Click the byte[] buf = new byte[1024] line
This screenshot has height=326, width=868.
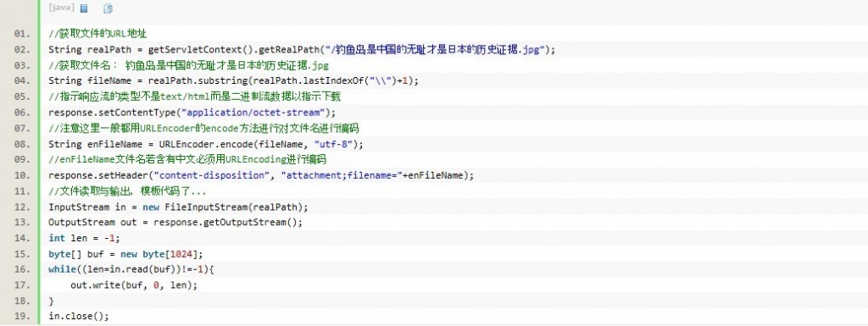point(125,254)
